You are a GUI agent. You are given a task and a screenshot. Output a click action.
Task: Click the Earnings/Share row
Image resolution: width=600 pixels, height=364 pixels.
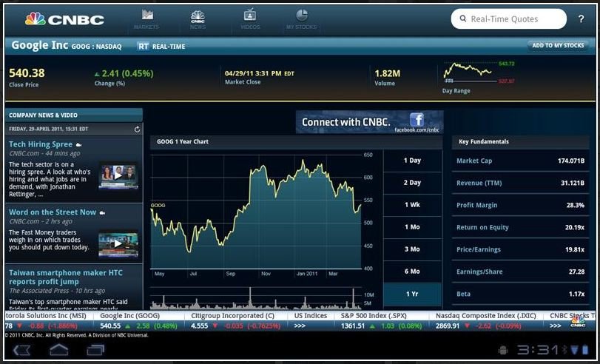pos(520,272)
